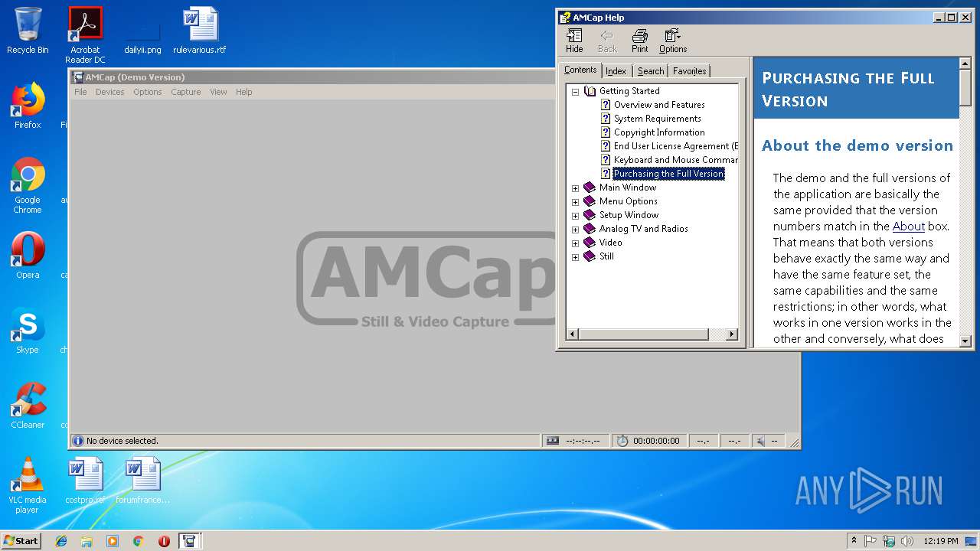Screen dimensions: 980x551
Task: Open the Help menu in AMCap
Action: (x=243, y=92)
